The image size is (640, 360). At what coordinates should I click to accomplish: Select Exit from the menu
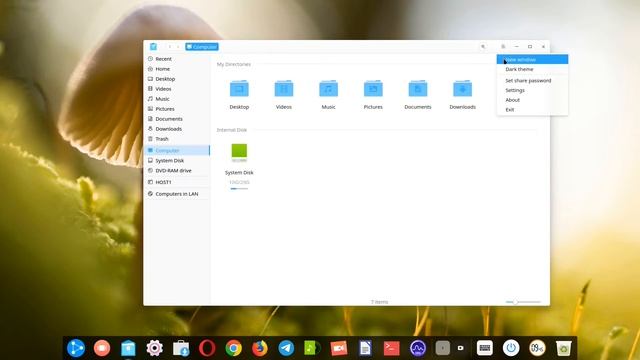[x=532, y=110]
